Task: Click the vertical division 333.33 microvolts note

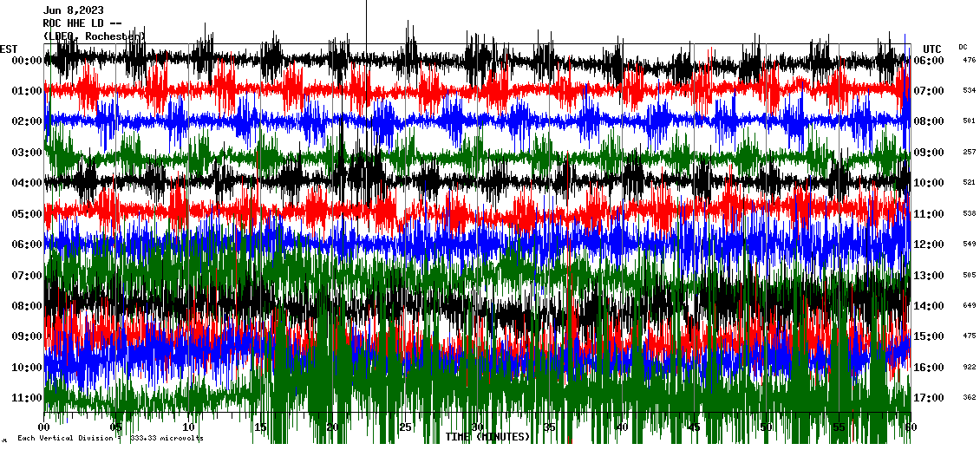Action: [110, 439]
